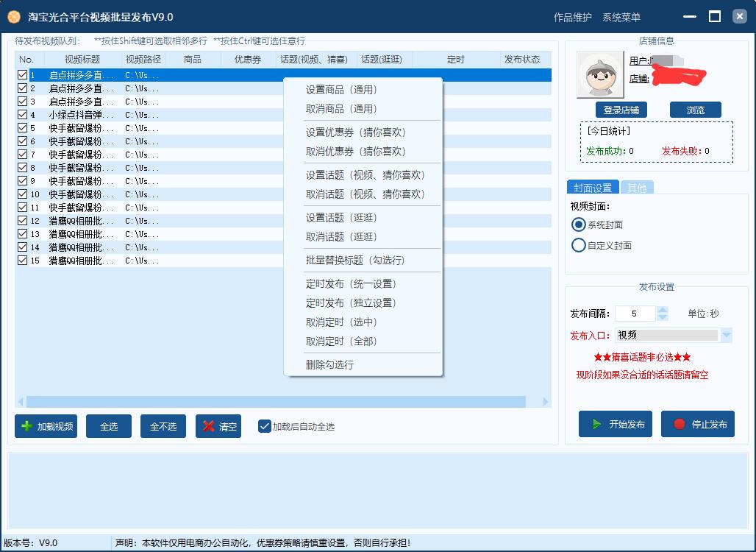The height and width of the screenshot is (552, 756).
Task: Click into the 发布间隔 value field
Action: pos(635,314)
